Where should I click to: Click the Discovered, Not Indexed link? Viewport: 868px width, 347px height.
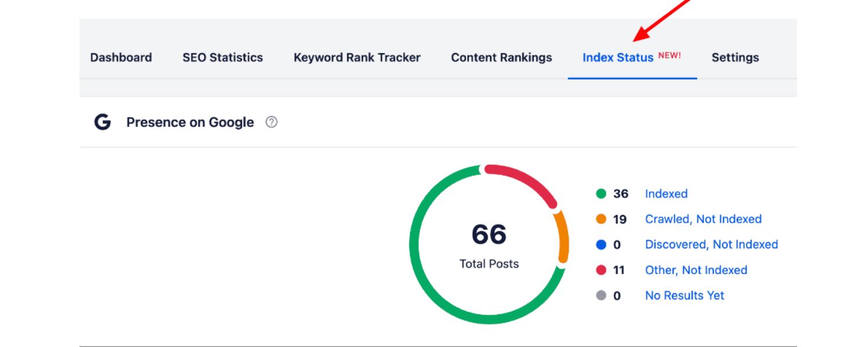tap(711, 245)
